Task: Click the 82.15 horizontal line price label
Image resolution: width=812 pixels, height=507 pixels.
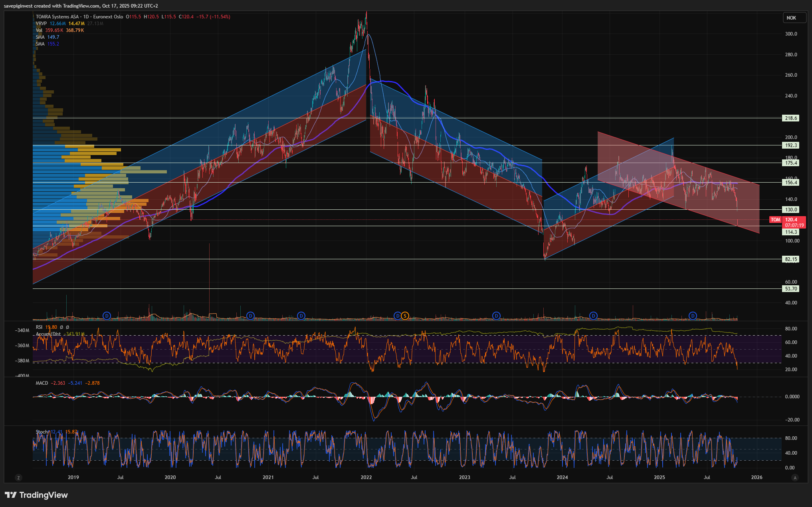Action: (x=791, y=259)
